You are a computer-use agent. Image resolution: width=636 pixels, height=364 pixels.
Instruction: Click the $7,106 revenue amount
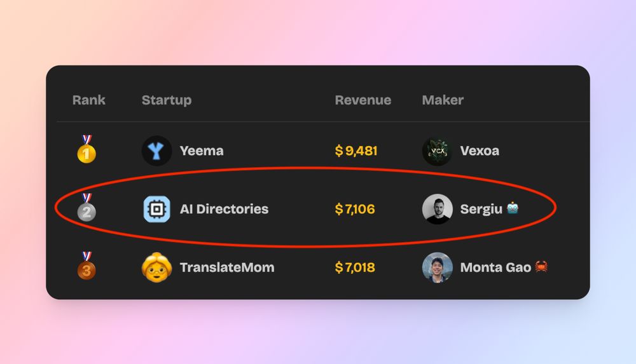coord(355,209)
